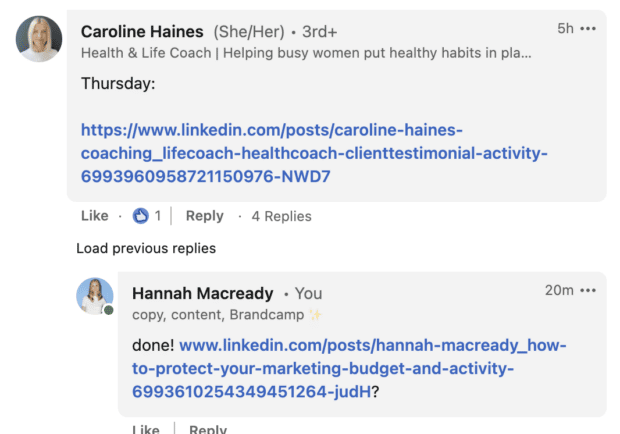This screenshot has height=434, width=620.
Task: Click Hannah's copy, content, Brandcamp headline
Action: [x=219, y=313]
